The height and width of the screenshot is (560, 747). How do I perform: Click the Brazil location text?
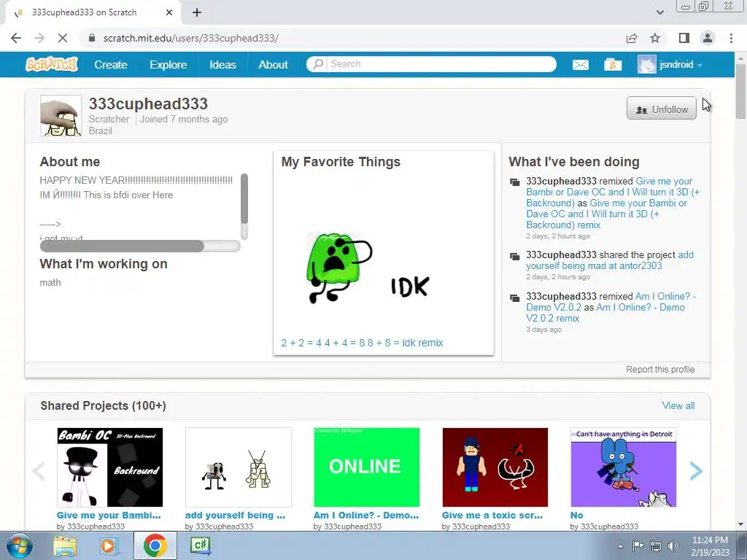coord(100,131)
